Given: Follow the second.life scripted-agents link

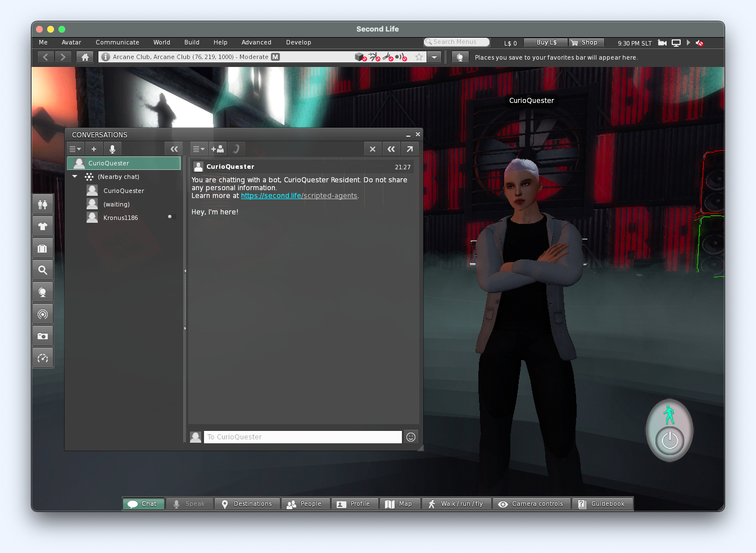Looking at the screenshot, I should tap(299, 196).
